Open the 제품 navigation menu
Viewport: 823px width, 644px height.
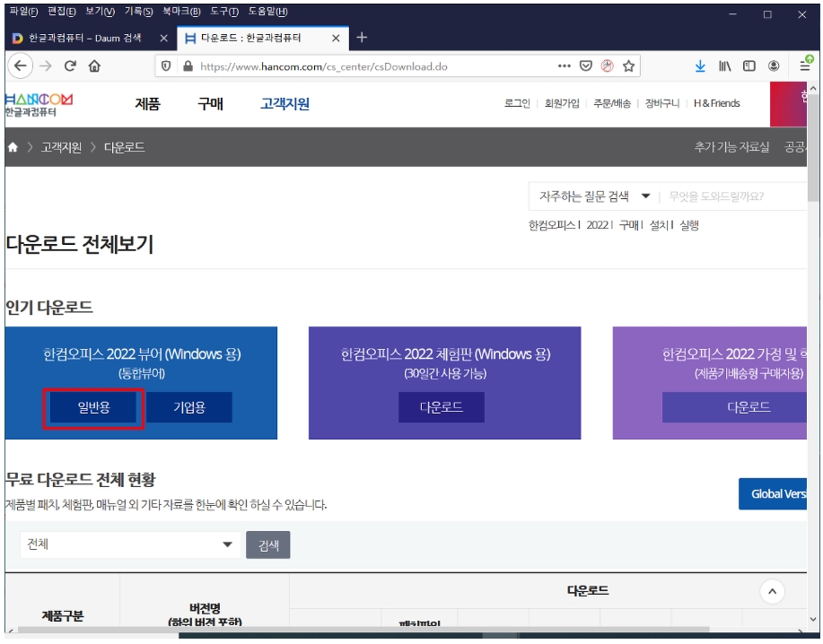coord(147,104)
